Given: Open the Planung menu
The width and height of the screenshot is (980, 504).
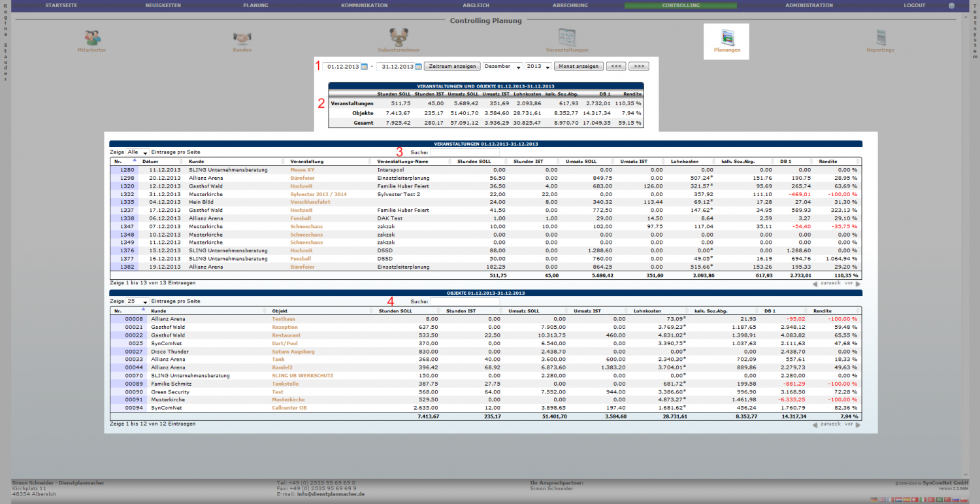Looking at the screenshot, I should (255, 5).
